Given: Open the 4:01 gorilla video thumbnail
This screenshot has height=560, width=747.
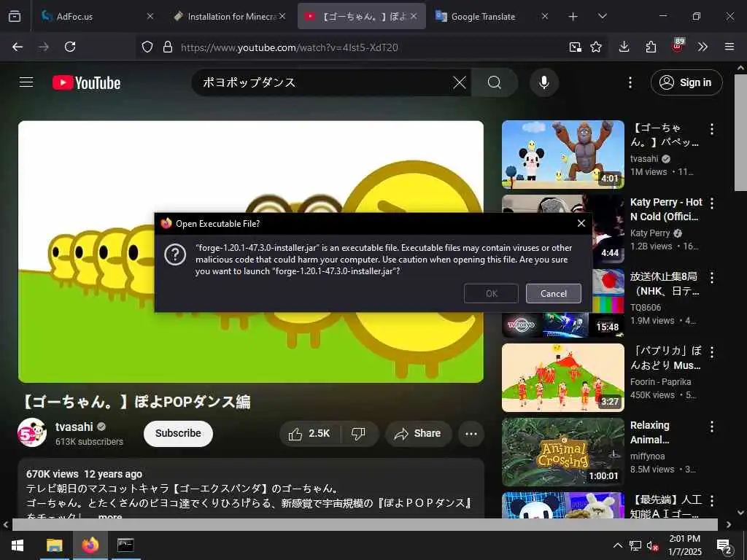Looking at the screenshot, I should 562,155.
